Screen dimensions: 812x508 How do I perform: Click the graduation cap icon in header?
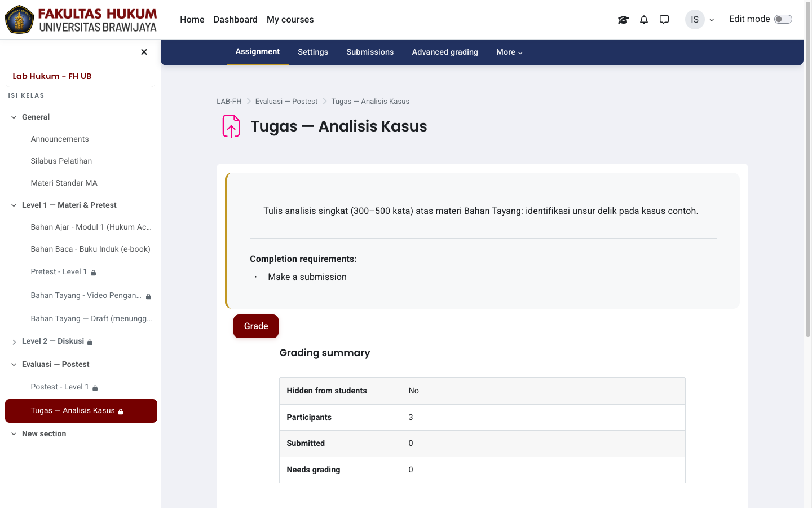pyautogui.click(x=623, y=20)
